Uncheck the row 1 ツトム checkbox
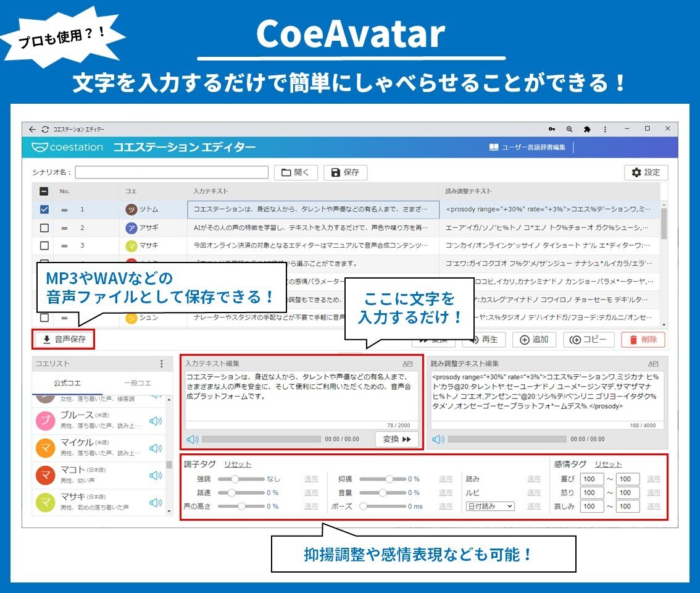Screen dimensions: 700x593 pos(44,209)
